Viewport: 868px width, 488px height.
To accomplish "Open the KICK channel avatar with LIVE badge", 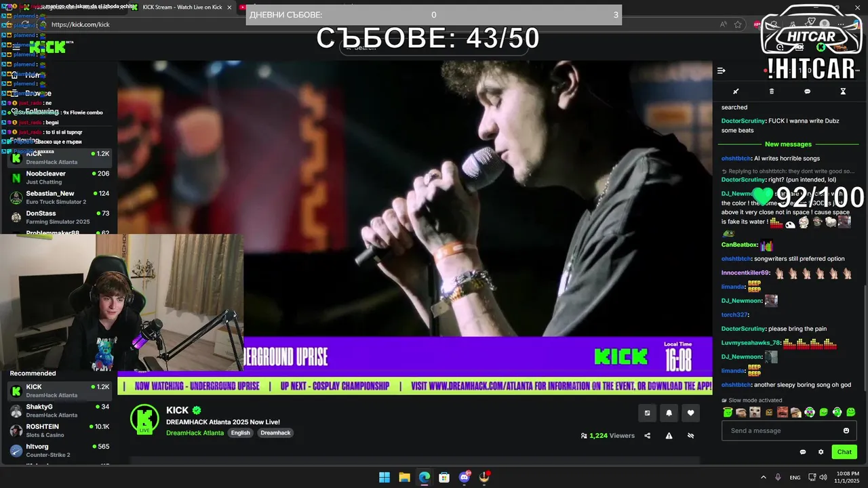I will click(144, 419).
